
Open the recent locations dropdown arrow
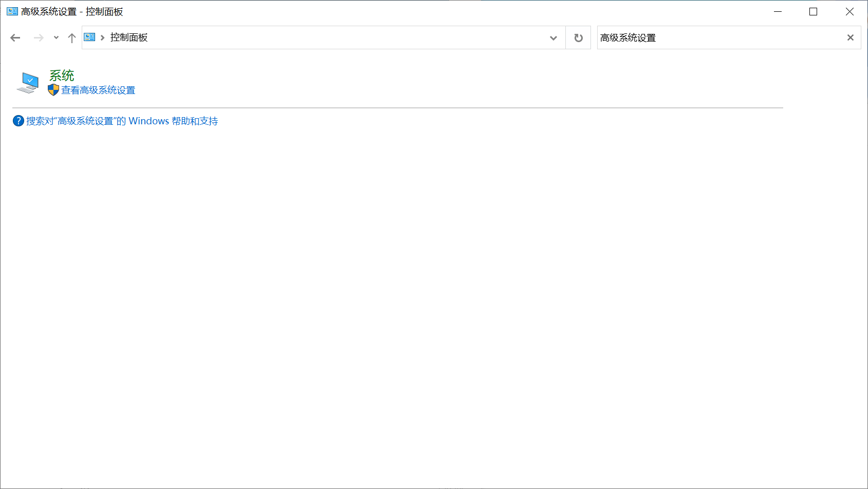click(x=56, y=37)
